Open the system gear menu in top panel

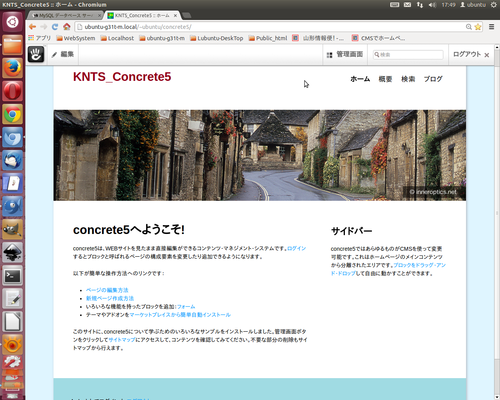click(x=494, y=5)
